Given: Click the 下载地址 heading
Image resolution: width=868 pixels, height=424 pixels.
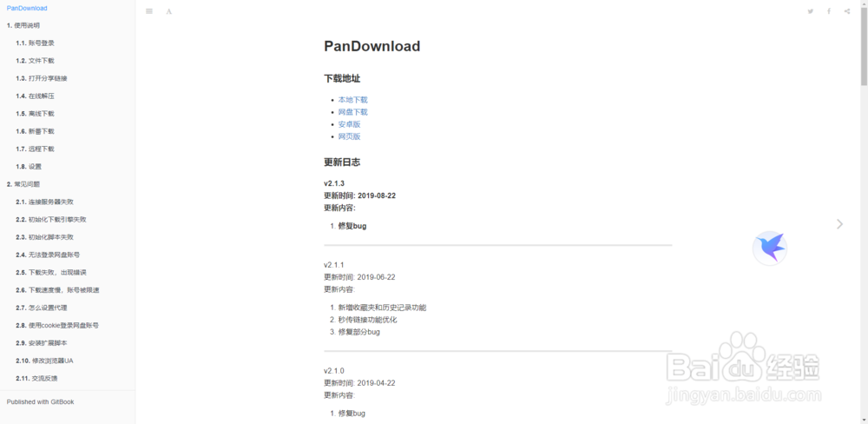Looking at the screenshot, I should 342,79.
